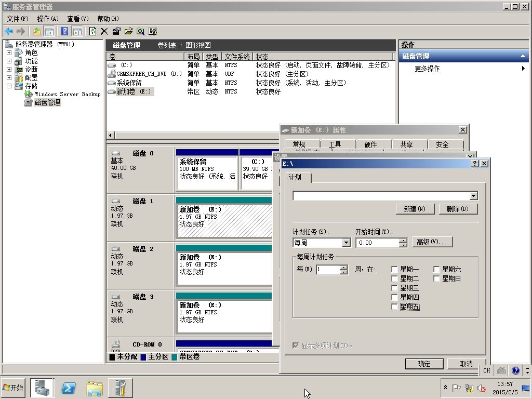Click the 每(E) weeks number field

[327, 270]
